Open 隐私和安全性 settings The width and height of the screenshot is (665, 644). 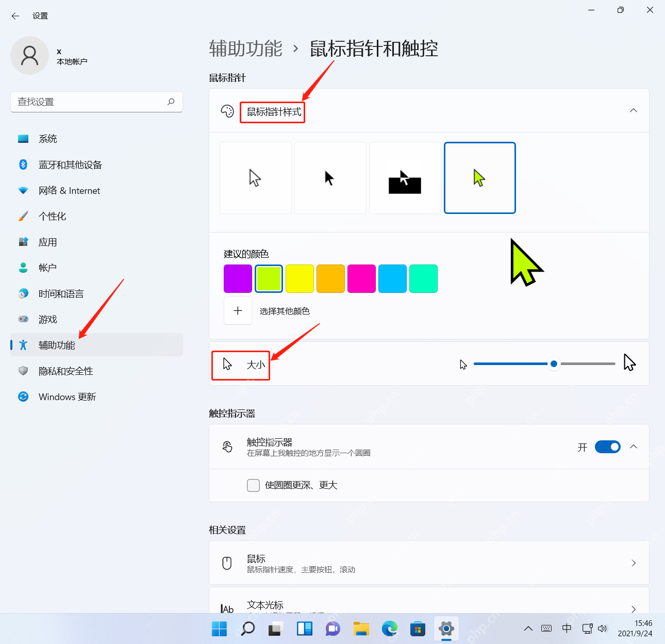(x=97, y=371)
